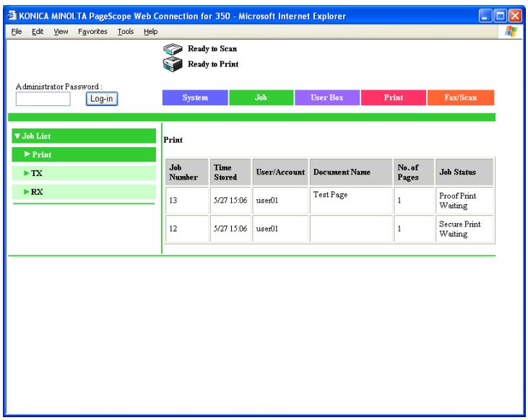Click the Ready to Scan status text

(x=212, y=49)
